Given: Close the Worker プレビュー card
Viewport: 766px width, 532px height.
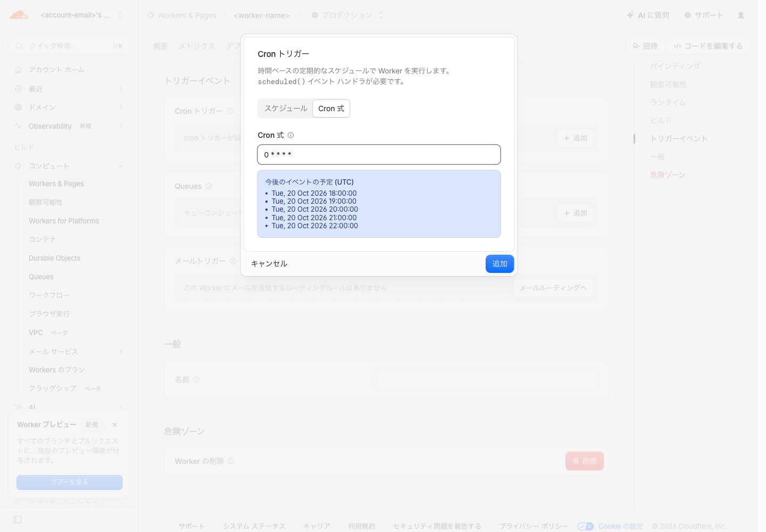Looking at the screenshot, I should click(114, 425).
